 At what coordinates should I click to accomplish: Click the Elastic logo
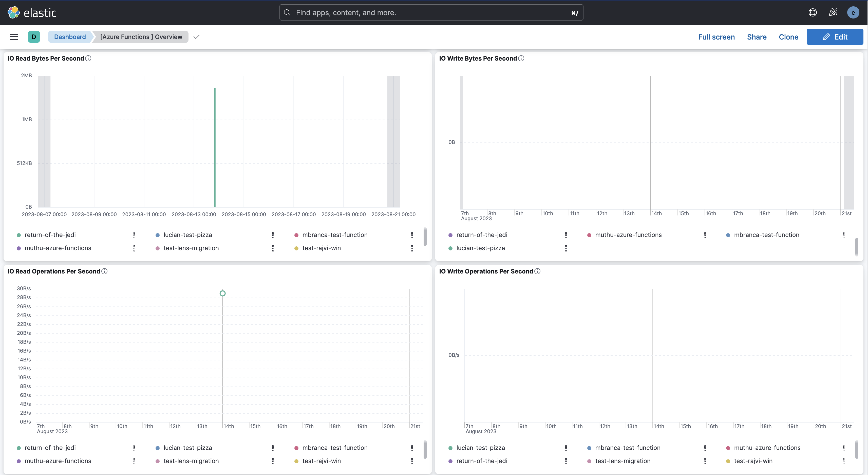[x=32, y=12]
